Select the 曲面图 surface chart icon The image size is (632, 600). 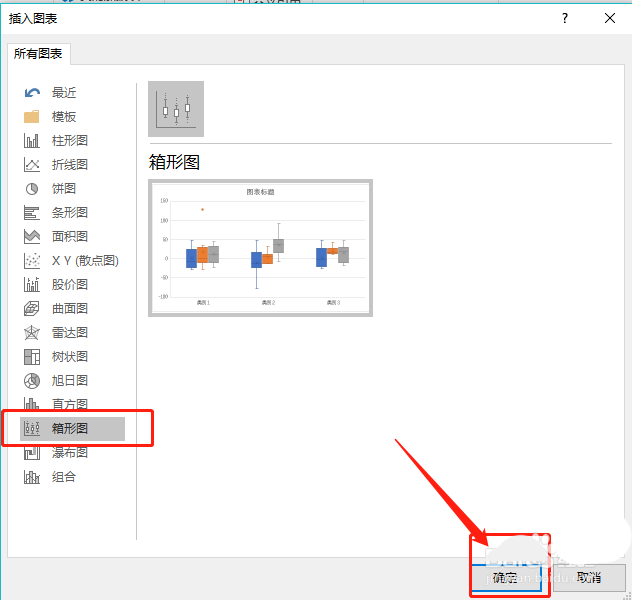coord(32,309)
